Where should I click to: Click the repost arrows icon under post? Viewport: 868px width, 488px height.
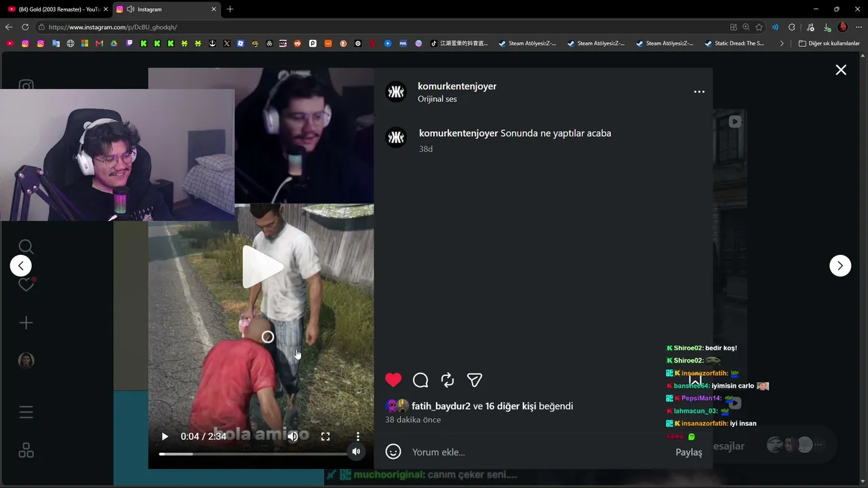click(x=448, y=380)
